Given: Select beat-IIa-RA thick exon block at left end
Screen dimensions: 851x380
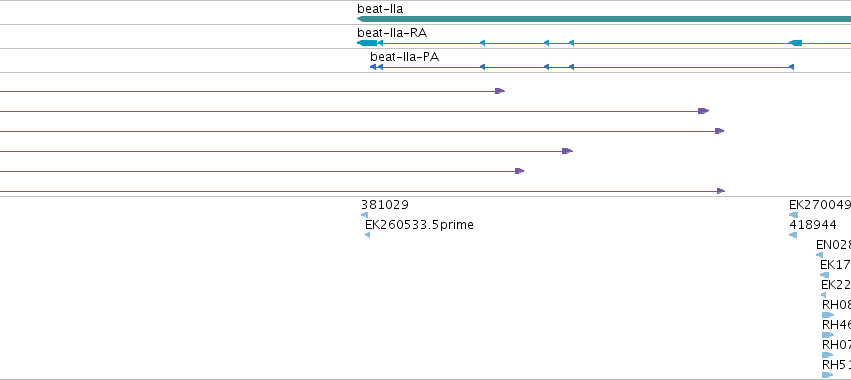Looking at the screenshot, I should click(366, 43).
